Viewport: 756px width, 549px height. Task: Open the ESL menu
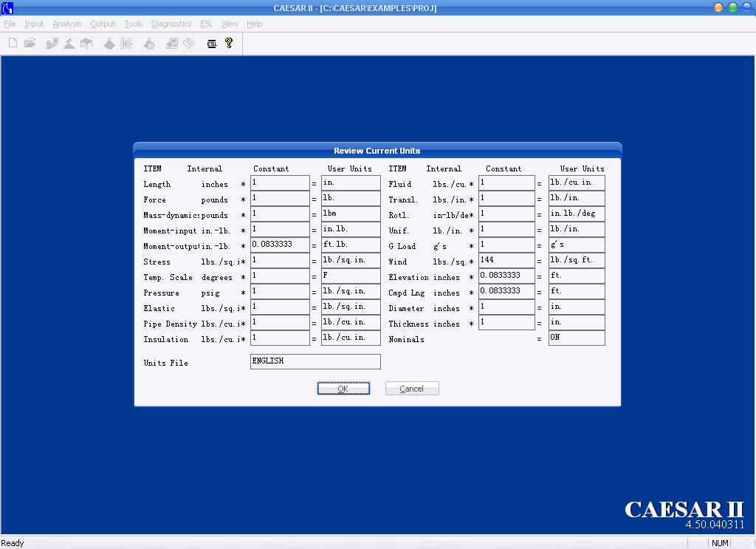[207, 24]
